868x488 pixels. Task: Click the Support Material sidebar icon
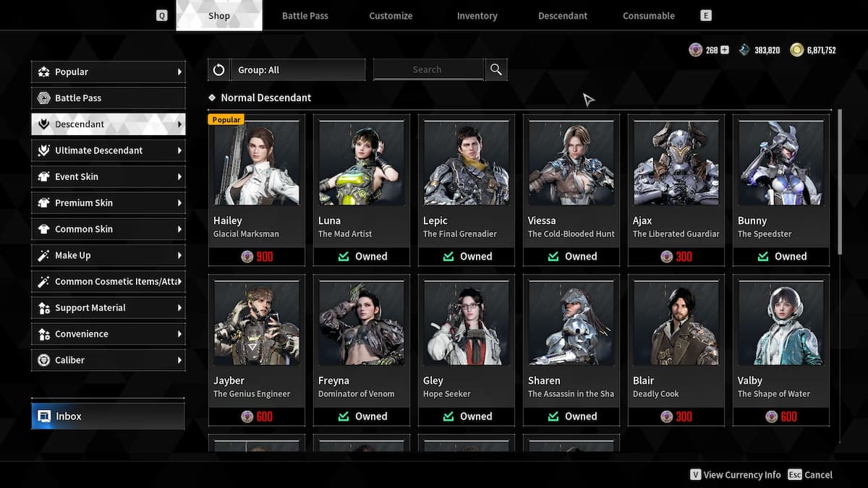[x=43, y=307]
